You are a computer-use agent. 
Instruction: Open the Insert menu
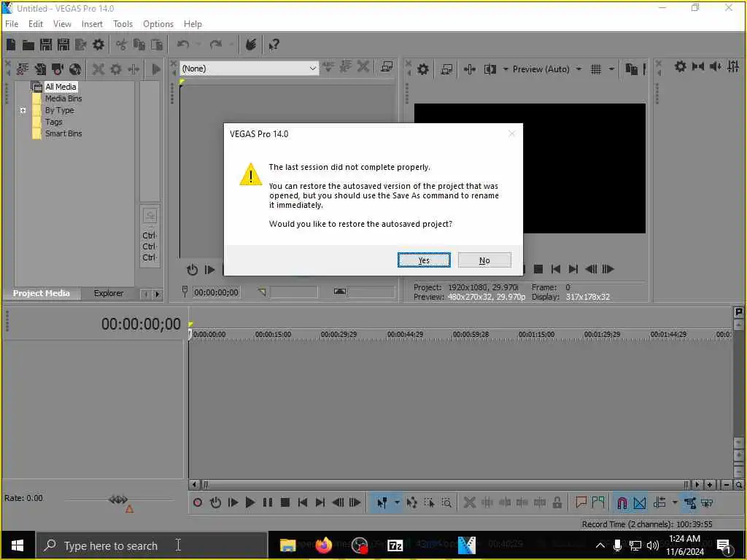click(x=92, y=24)
